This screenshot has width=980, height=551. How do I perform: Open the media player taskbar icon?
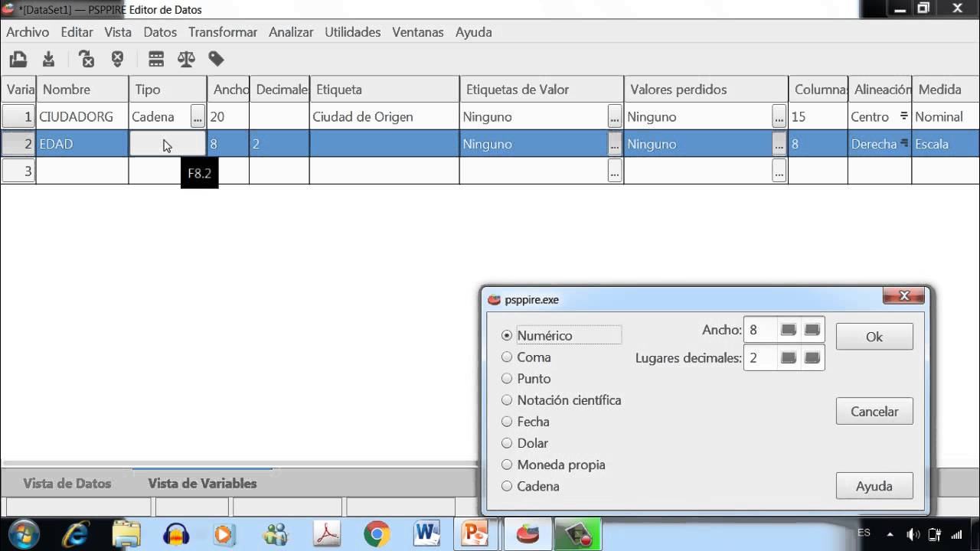(224, 533)
